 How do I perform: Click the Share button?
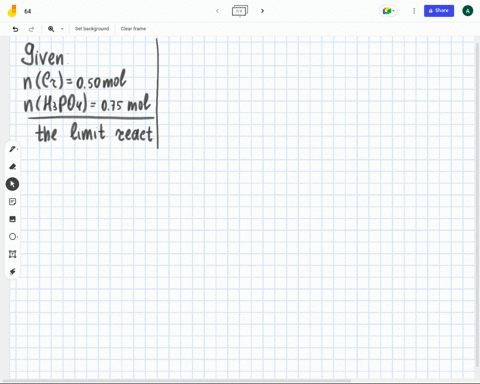[x=439, y=11]
